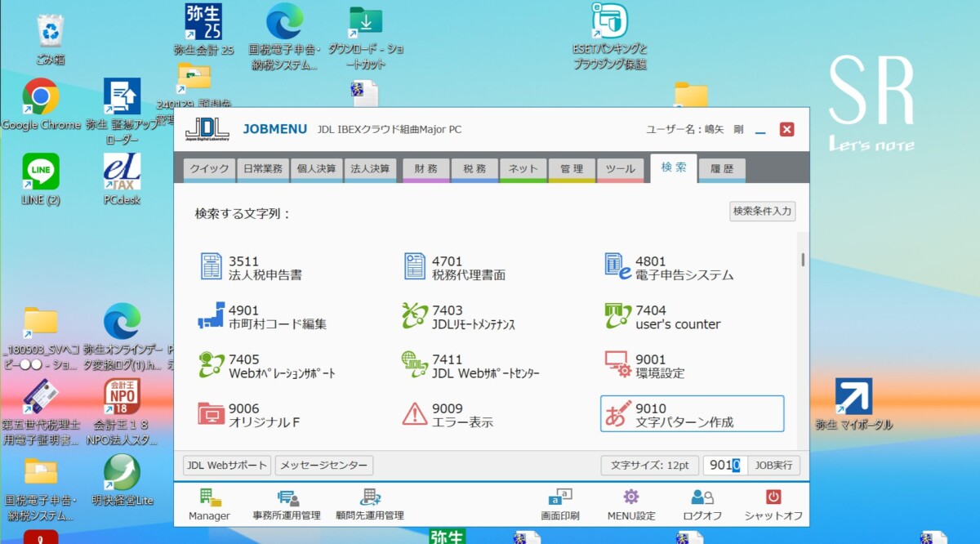The width and height of the screenshot is (980, 544).
Task: Open Manager in bottom toolbar
Action: pyautogui.click(x=209, y=505)
